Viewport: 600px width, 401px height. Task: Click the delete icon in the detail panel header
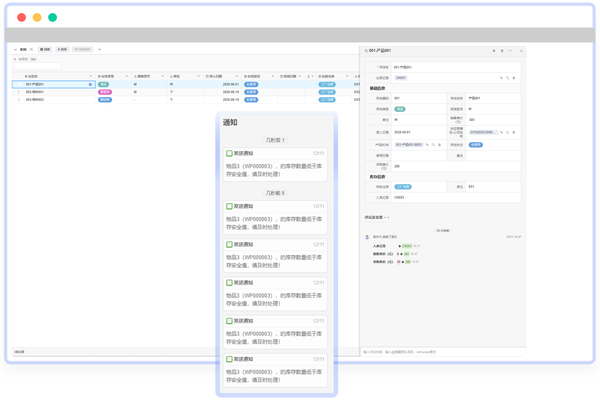(502, 51)
